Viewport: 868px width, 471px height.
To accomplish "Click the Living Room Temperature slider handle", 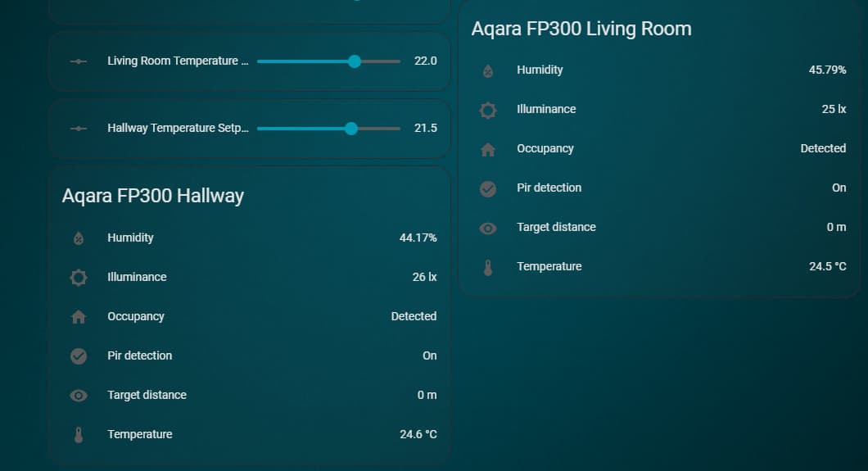I will point(355,61).
